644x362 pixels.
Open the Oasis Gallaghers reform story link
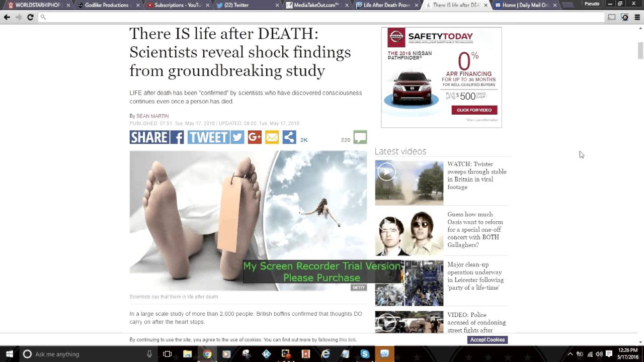point(475,229)
